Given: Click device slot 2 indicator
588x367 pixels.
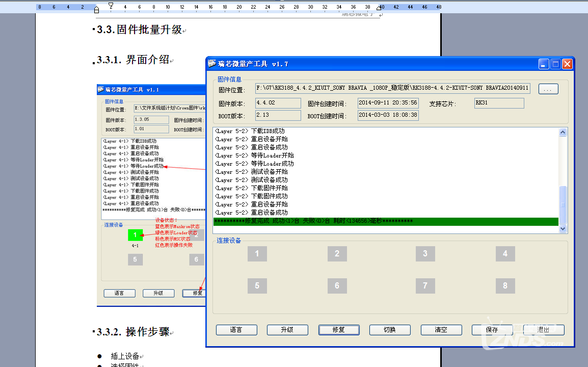Looking at the screenshot, I should tap(337, 254).
